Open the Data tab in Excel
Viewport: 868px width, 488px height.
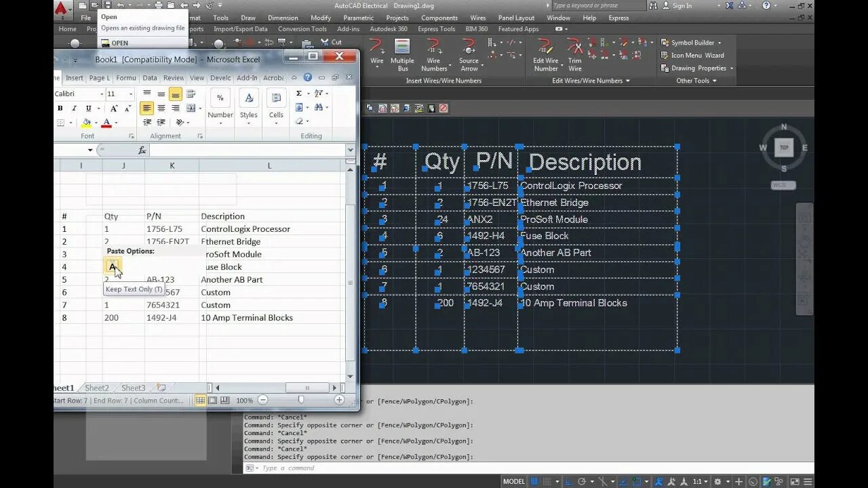click(x=150, y=78)
